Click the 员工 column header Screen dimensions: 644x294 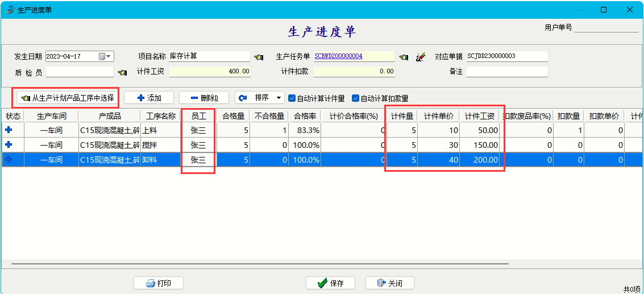pyautogui.click(x=198, y=116)
